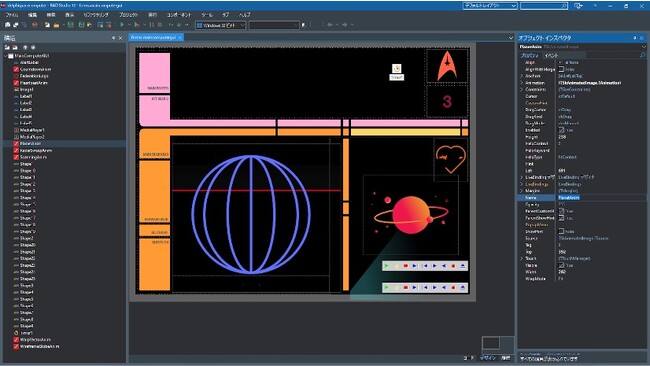Click Run Without Debugging in the toolbar
650x366 pixels.
136,25
